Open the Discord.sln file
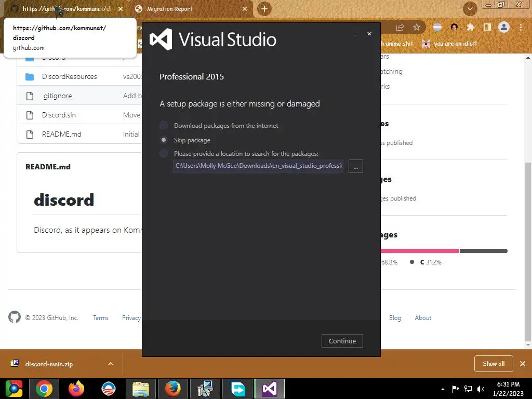 click(x=59, y=115)
